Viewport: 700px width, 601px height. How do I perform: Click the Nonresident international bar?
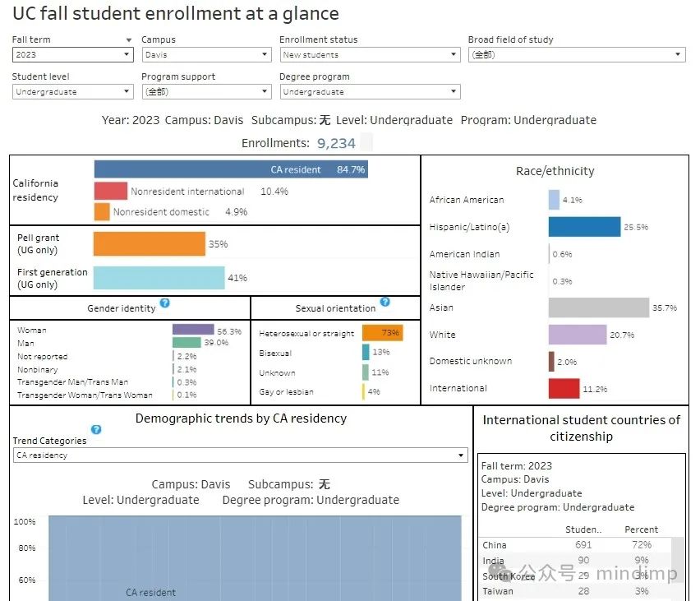pyautogui.click(x=109, y=191)
